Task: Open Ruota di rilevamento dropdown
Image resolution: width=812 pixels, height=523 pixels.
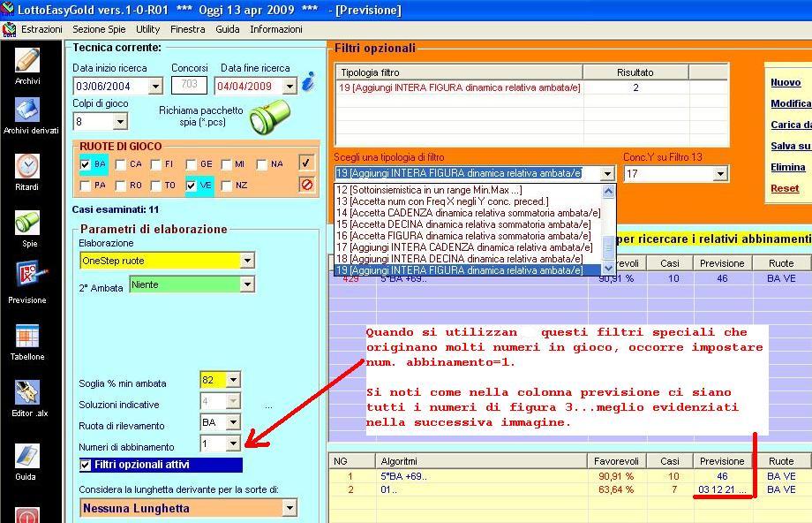Action: click(x=233, y=422)
